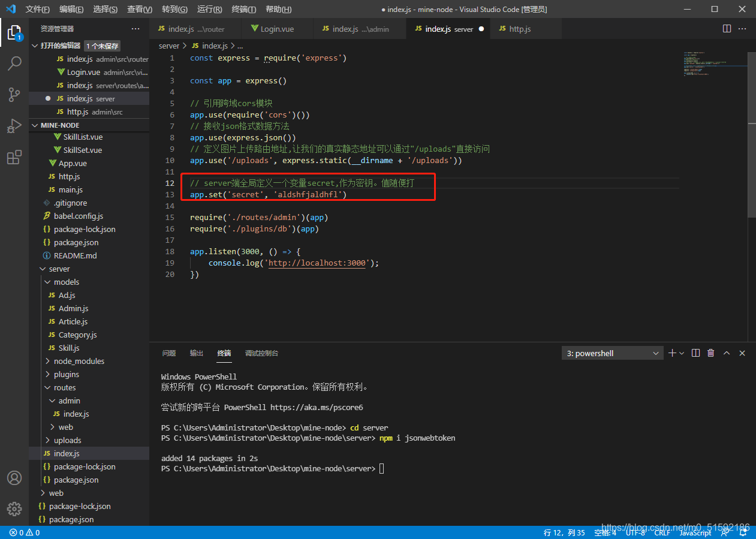This screenshot has height=539, width=756.
Task: Switch to the 问题 panel tab
Action: (169, 353)
